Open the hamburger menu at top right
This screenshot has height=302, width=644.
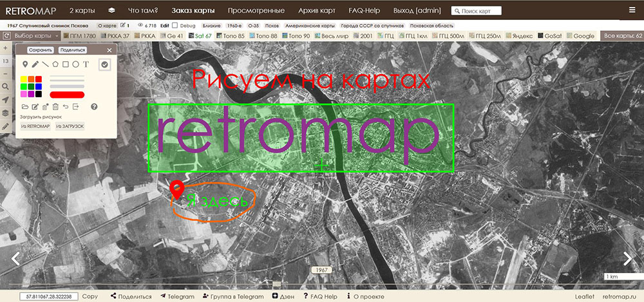click(631, 10)
